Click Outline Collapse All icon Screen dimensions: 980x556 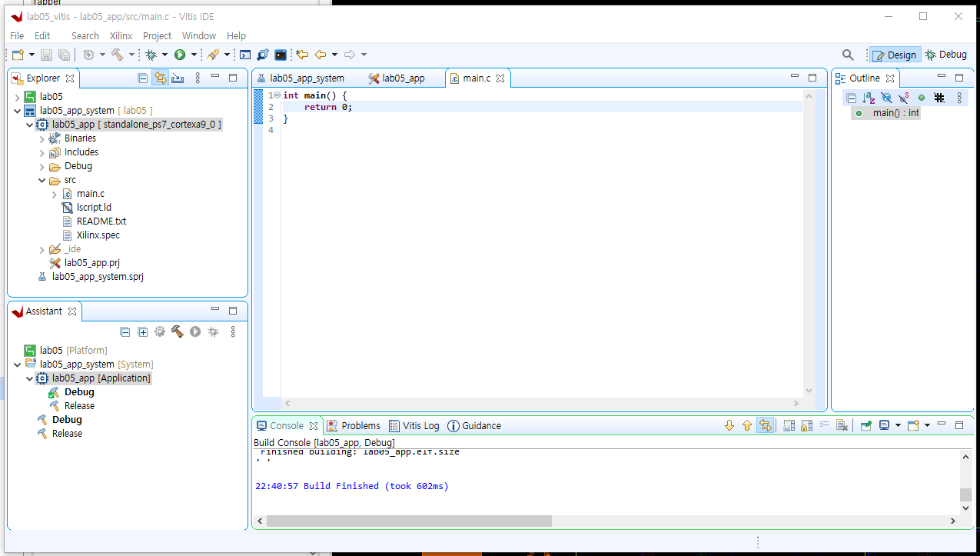851,98
